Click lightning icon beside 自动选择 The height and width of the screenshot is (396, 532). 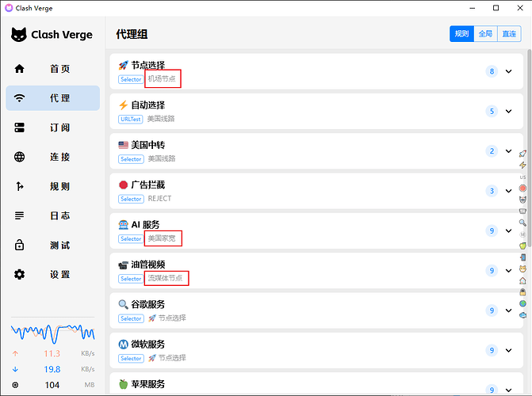click(123, 105)
